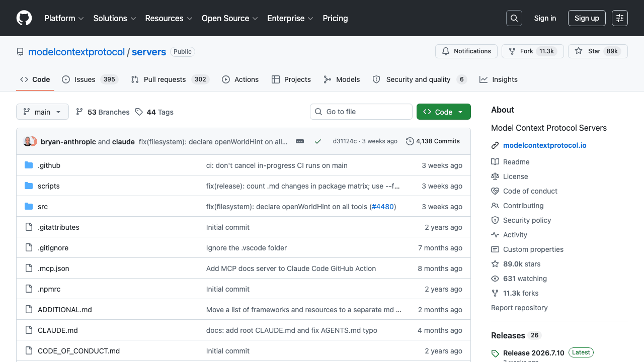Expand the Enterprise menu
The height and width of the screenshot is (362, 644).
point(290,18)
